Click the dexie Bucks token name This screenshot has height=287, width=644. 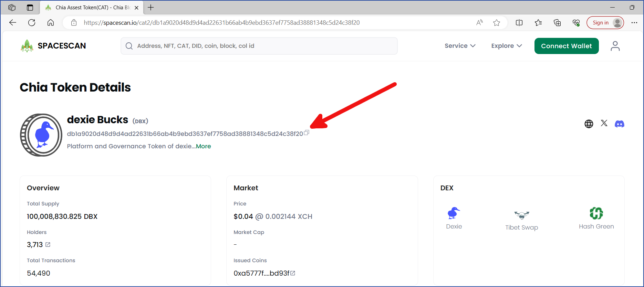[97, 120]
